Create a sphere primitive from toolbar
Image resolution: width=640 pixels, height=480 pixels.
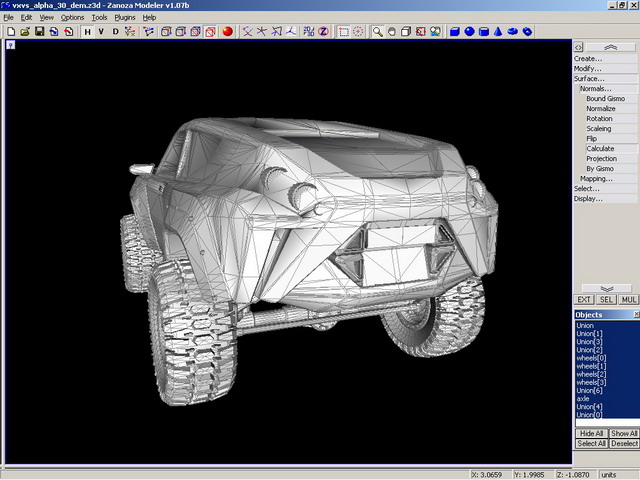click(x=469, y=31)
